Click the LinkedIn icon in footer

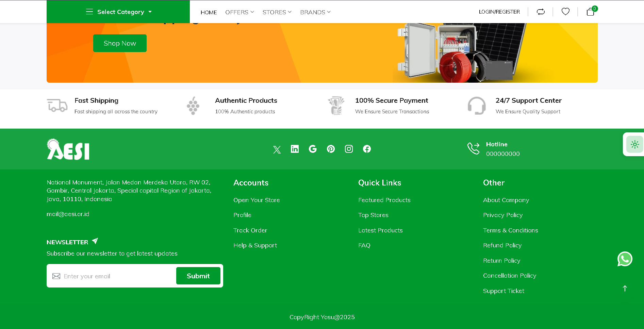click(295, 149)
